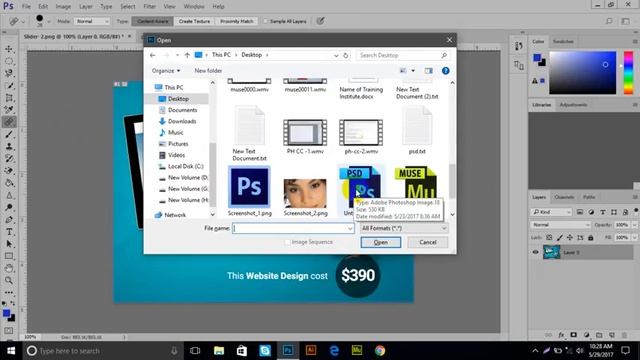
Task: Expand the address bar path dropdown
Action: click(x=336, y=55)
